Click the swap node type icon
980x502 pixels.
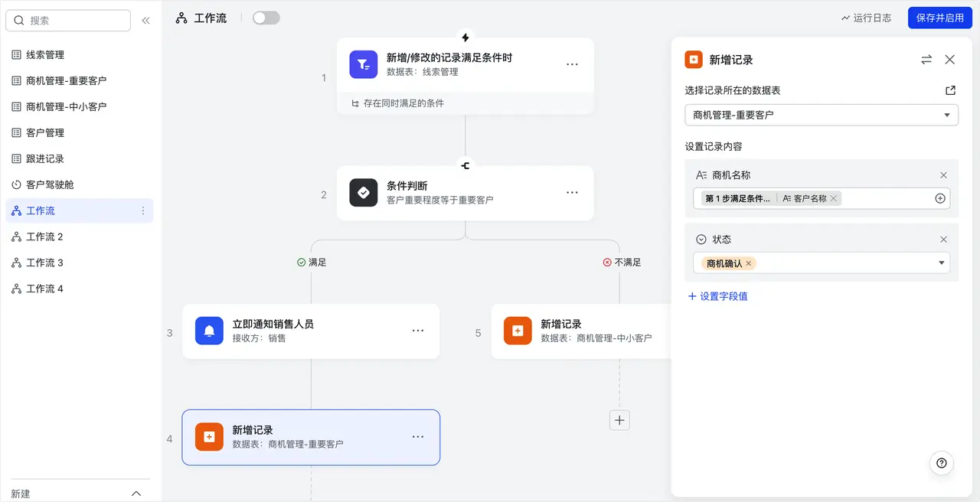[926, 60]
